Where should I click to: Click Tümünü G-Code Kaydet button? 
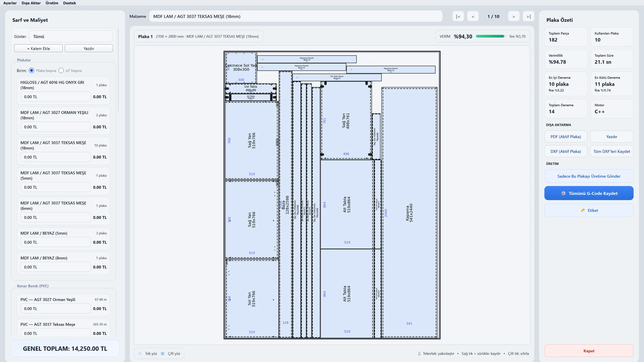pos(589,193)
